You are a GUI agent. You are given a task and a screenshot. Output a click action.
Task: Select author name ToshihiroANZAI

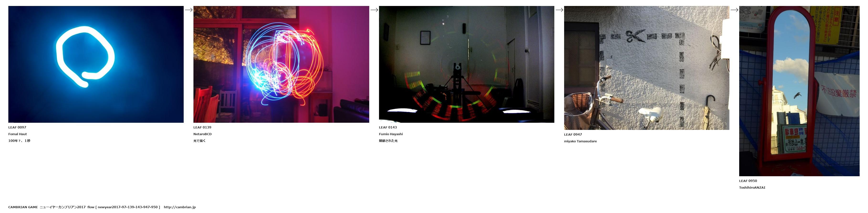point(752,187)
